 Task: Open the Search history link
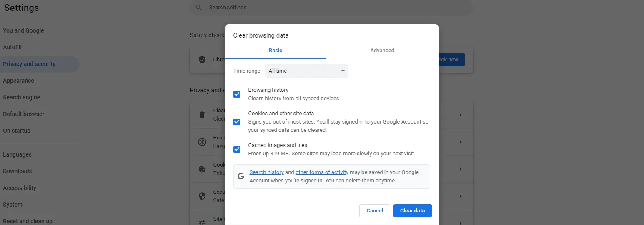[266, 172]
